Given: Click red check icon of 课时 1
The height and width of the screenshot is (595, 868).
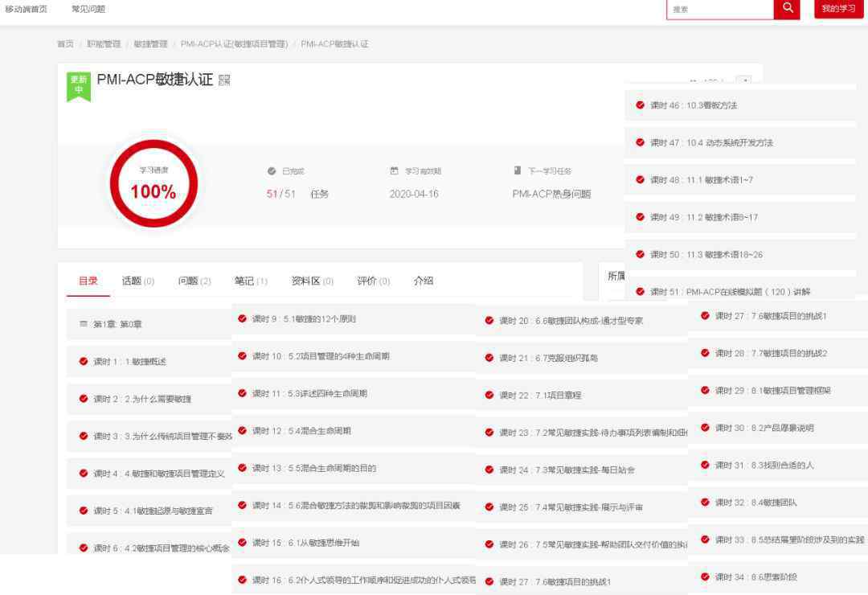Looking at the screenshot, I should point(84,361).
